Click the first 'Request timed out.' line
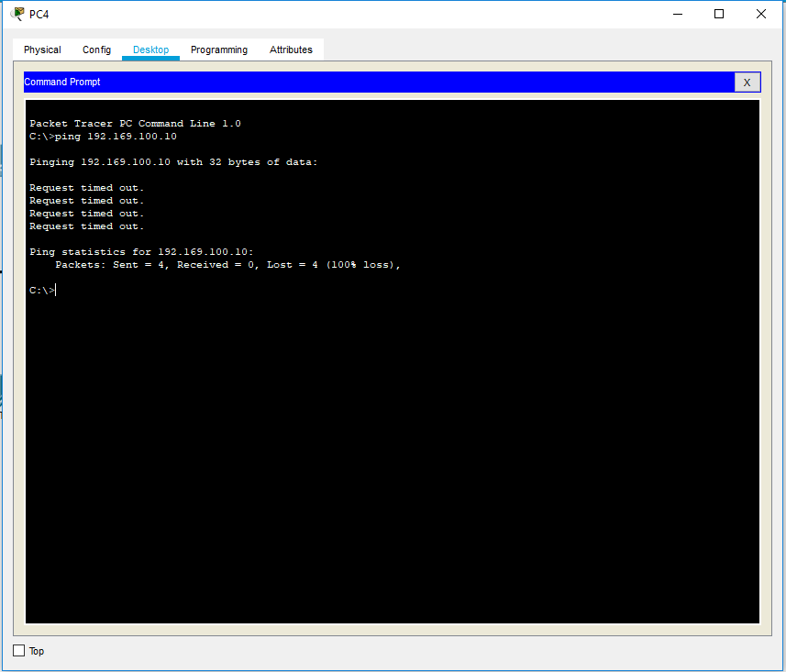Screen dimensions: 786x672 (86, 188)
